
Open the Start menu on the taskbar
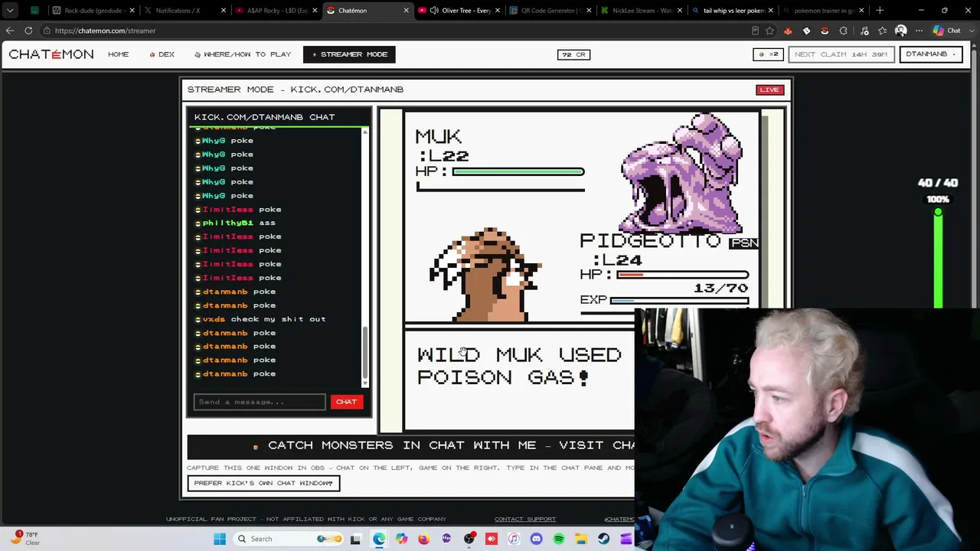click(220, 539)
